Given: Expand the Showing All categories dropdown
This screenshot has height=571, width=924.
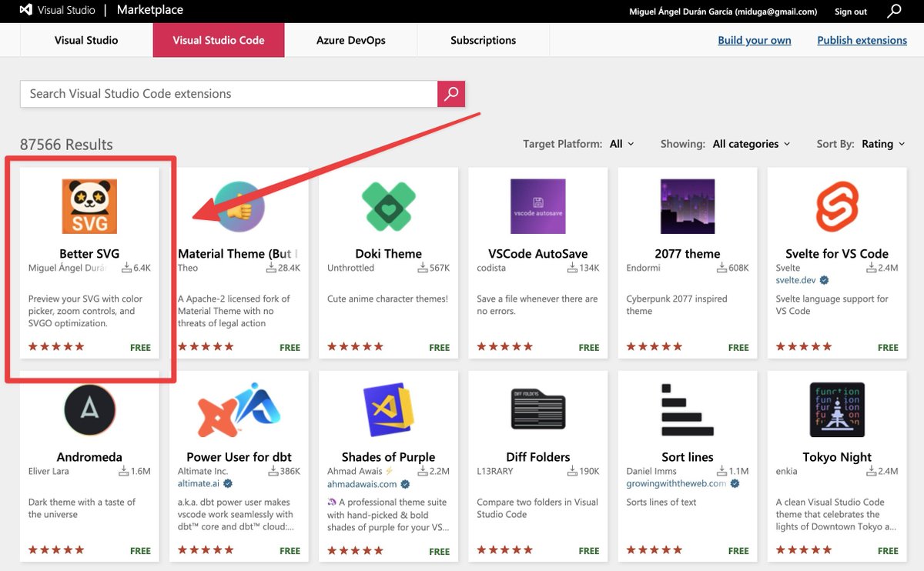Looking at the screenshot, I should 752,144.
